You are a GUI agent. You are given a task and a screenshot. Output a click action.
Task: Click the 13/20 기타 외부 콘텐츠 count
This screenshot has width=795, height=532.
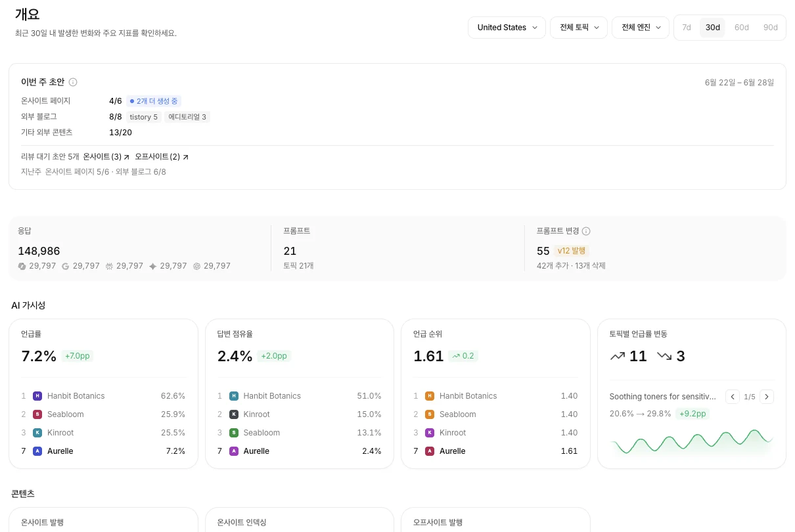tap(120, 133)
